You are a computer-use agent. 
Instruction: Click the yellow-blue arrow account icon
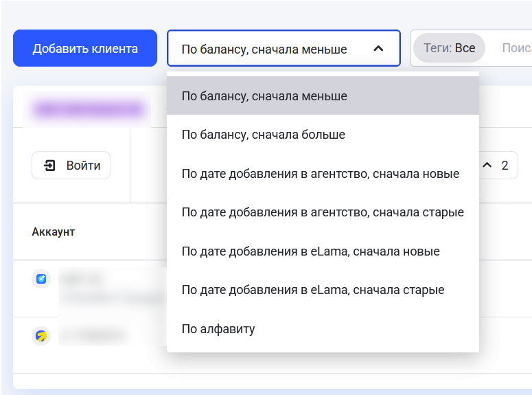pyautogui.click(x=41, y=336)
